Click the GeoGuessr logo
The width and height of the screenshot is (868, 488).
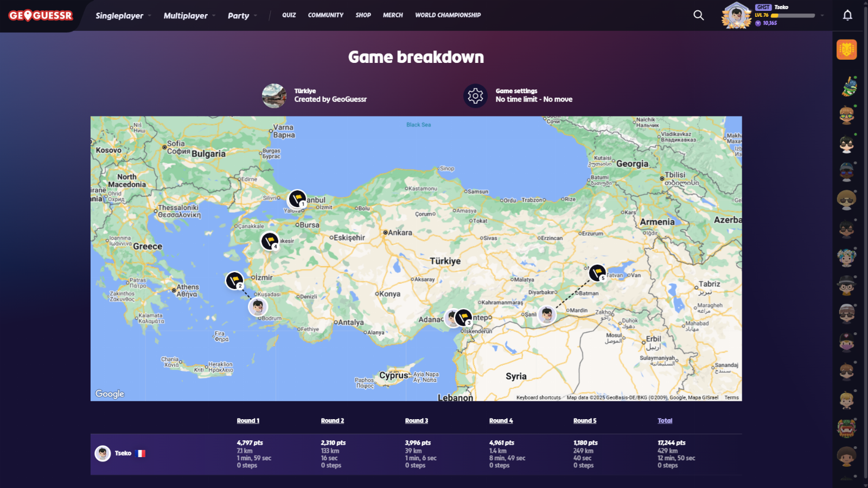41,16
